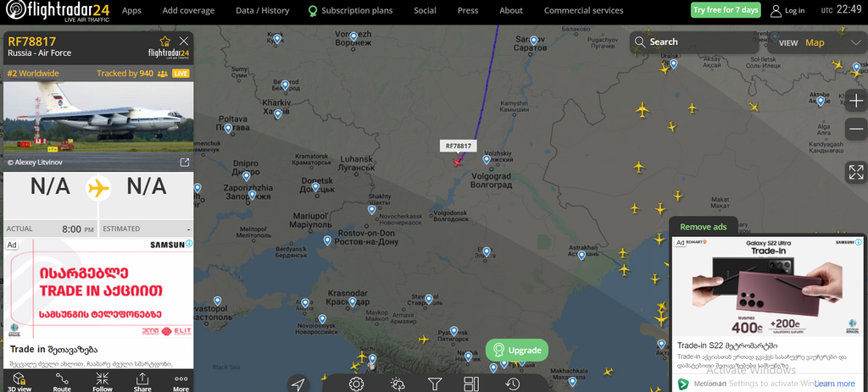Share this flight

pos(142,382)
